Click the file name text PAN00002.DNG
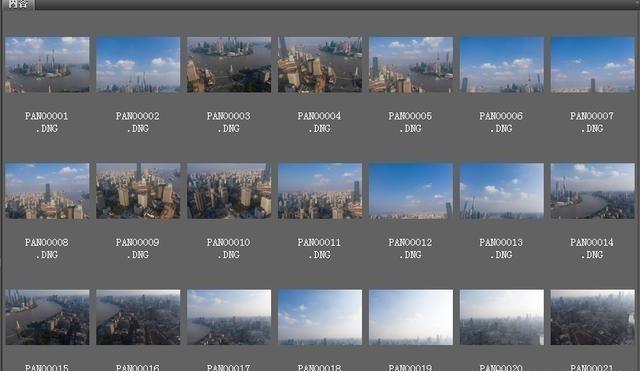Viewport: 640px width, 371px height. (138, 122)
